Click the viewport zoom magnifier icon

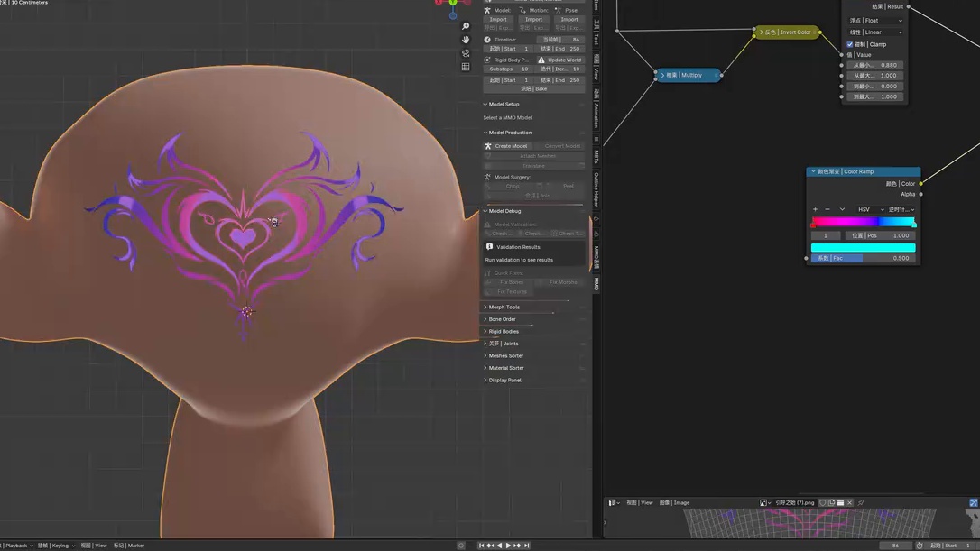[x=466, y=26]
